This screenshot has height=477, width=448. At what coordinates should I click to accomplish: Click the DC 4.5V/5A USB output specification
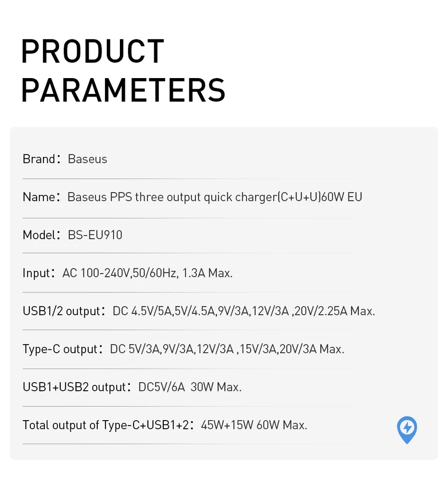[244, 311]
